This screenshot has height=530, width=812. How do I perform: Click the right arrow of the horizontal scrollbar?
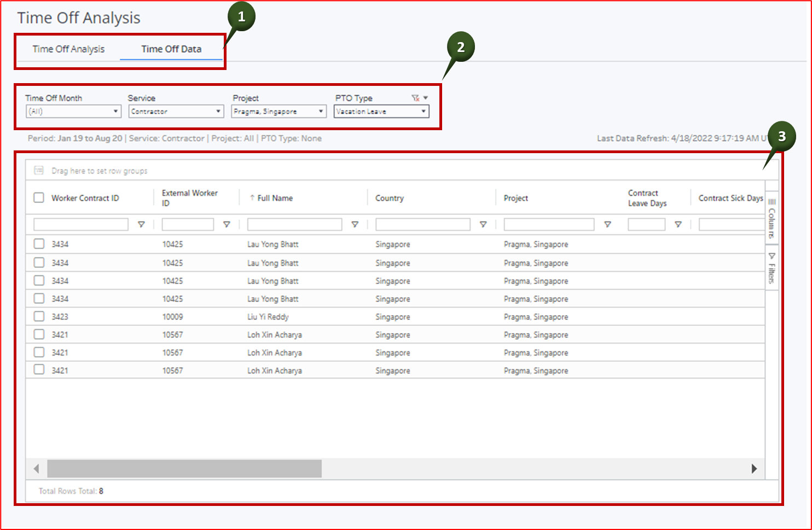pos(755,469)
